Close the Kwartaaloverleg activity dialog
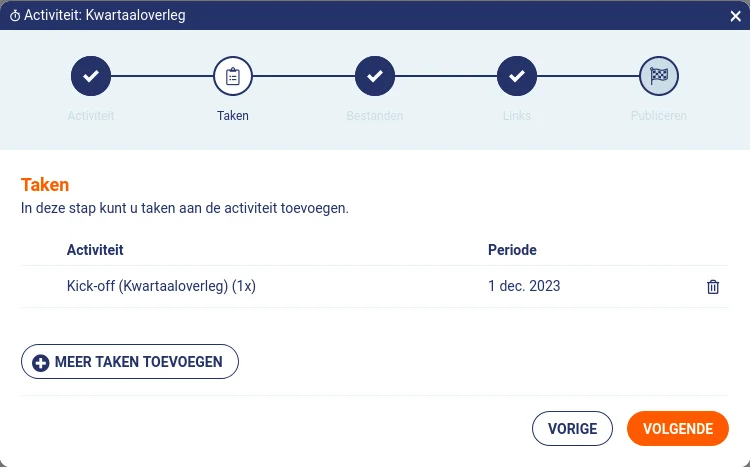The height and width of the screenshot is (467, 750). tap(736, 16)
